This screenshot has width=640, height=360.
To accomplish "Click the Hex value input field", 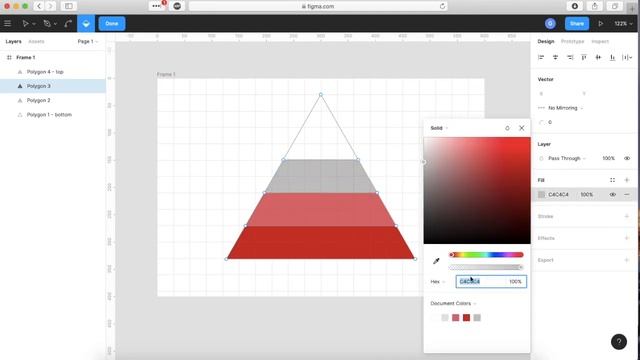I will [482, 282].
